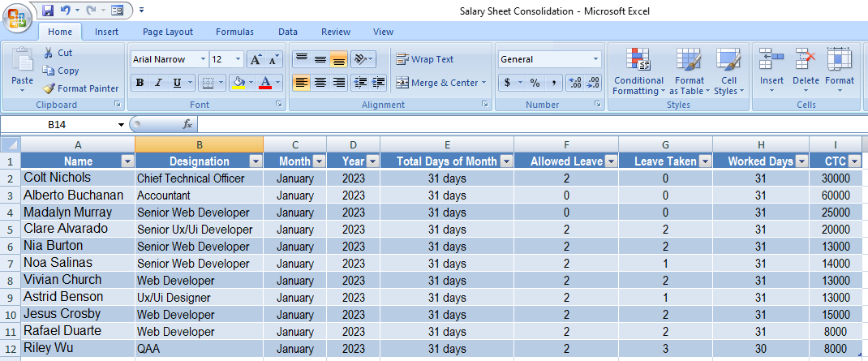The height and width of the screenshot is (361, 868).
Task: Open the General number format dropdown
Action: 595,59
